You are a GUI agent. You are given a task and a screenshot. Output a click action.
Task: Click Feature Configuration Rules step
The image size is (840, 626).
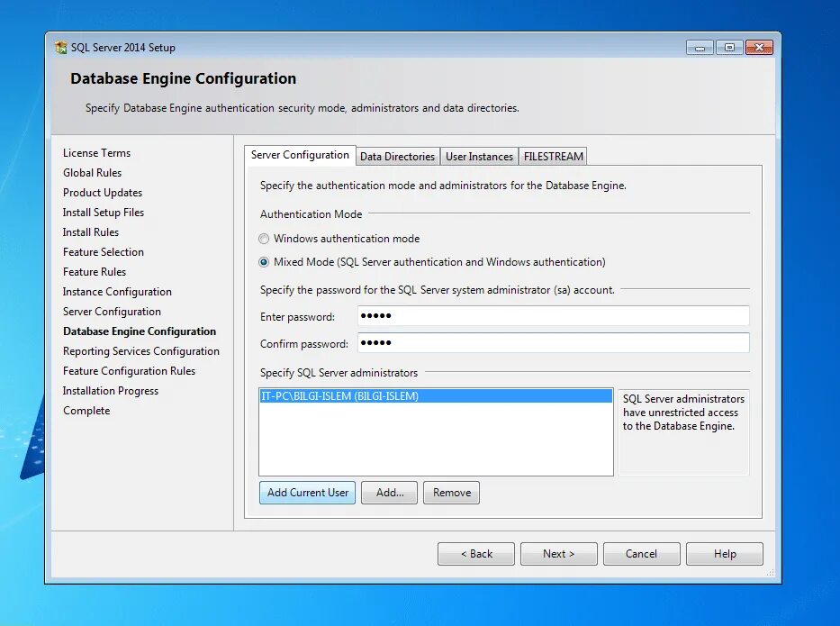coord(129,371)
